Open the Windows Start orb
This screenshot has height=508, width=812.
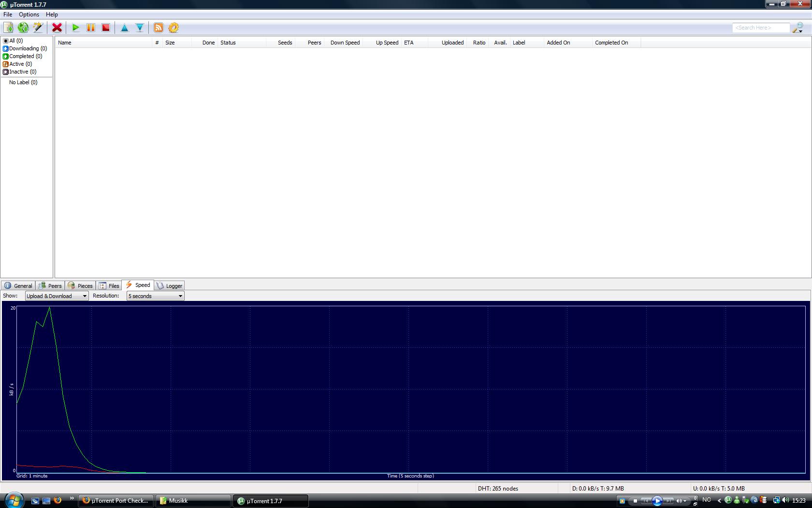tap(14, 500)
